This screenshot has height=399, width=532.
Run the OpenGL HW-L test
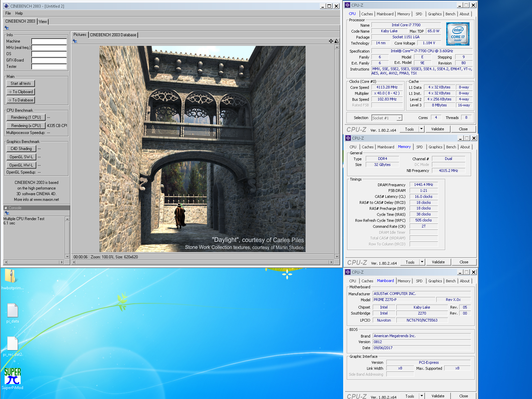21,165
